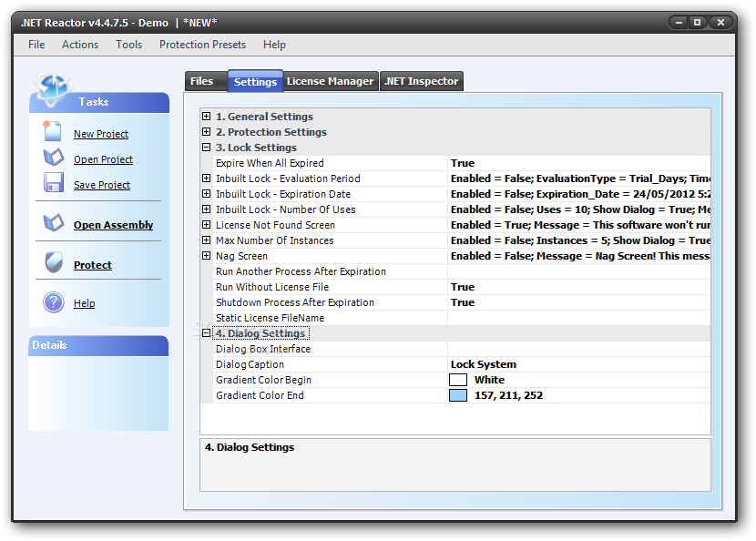Click the Open Assembly link
The height and width of the screenshot is (541, 756).
tap(113, 225)
